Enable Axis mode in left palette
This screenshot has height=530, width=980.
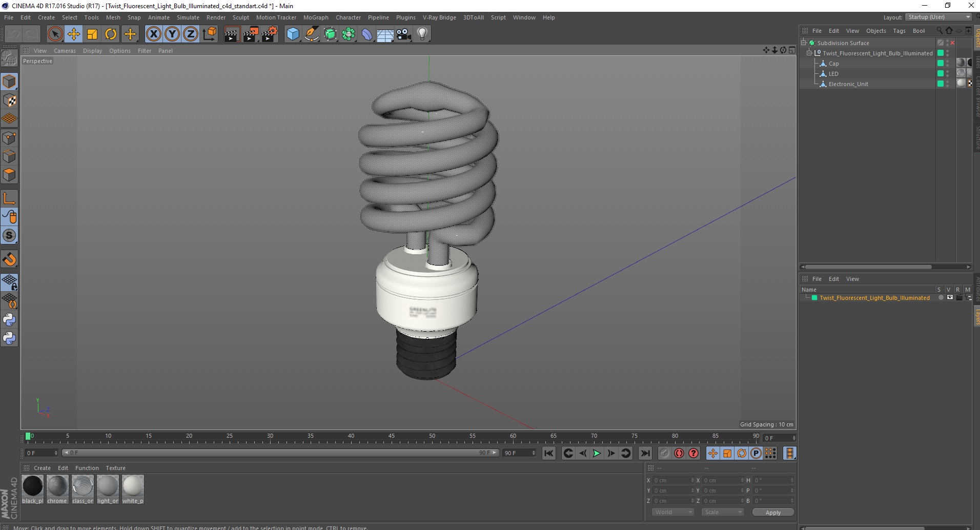tap(9, 198)
